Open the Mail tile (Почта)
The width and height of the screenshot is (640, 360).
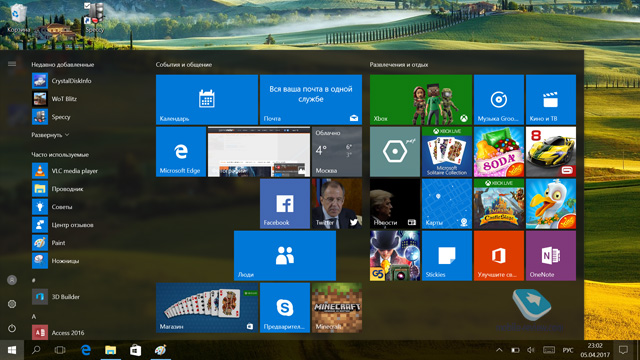click(x=311, y=100)
